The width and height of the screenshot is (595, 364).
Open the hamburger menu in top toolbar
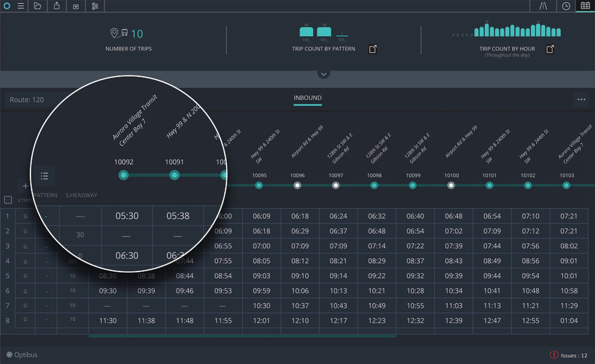[x=21, y=6]
